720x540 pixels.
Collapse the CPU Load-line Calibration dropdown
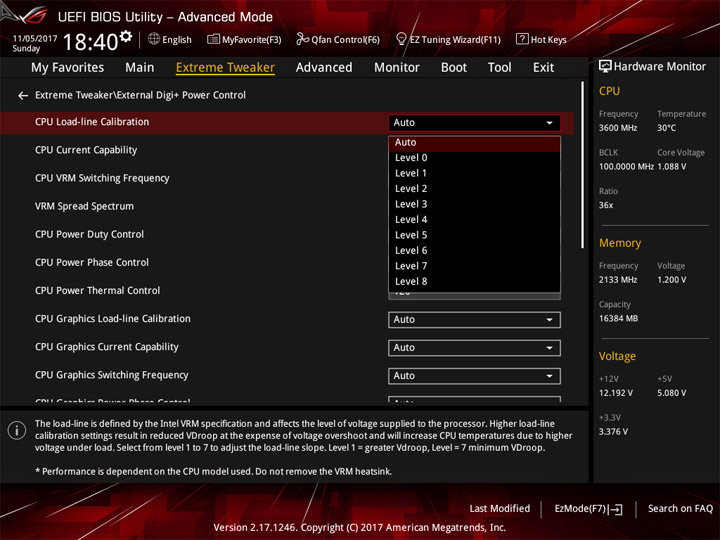[474, 123]
